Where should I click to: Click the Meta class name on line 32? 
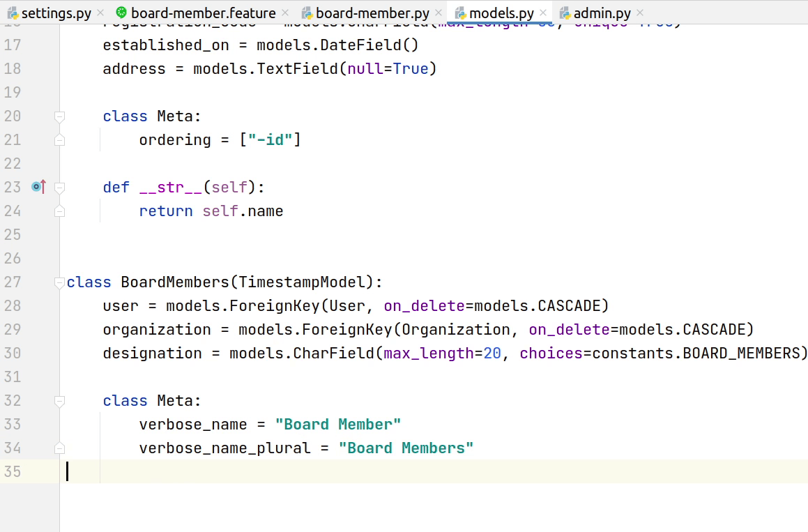(x=175, y=401)
